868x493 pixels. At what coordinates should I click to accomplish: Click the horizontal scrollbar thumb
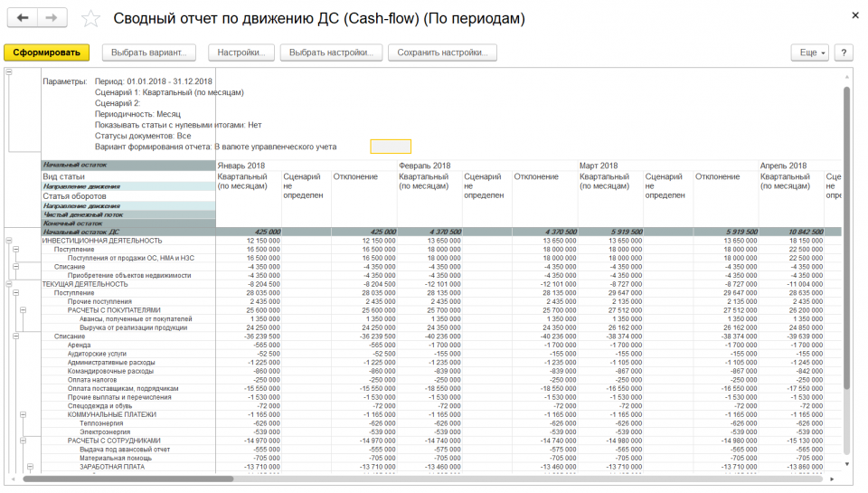coord(128,479)
